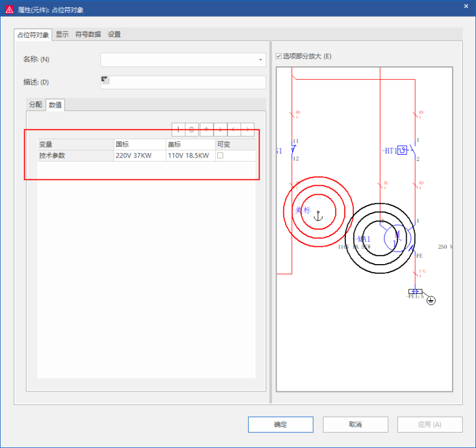Click the 110V 18.5KW cell
This screenshot has height=448, width=476.
point(191,156)
